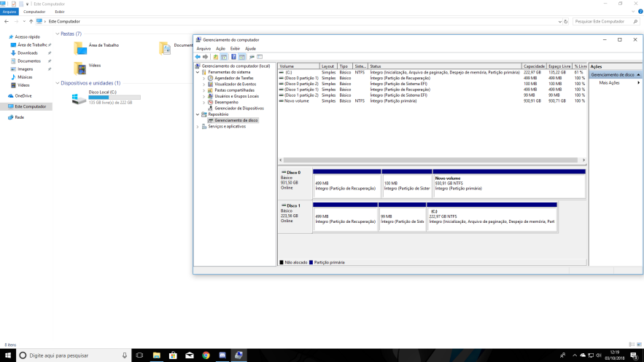Sort volumes by Volume column header
The width and height of the screenshot is (644, 362).
coord(299,66)
